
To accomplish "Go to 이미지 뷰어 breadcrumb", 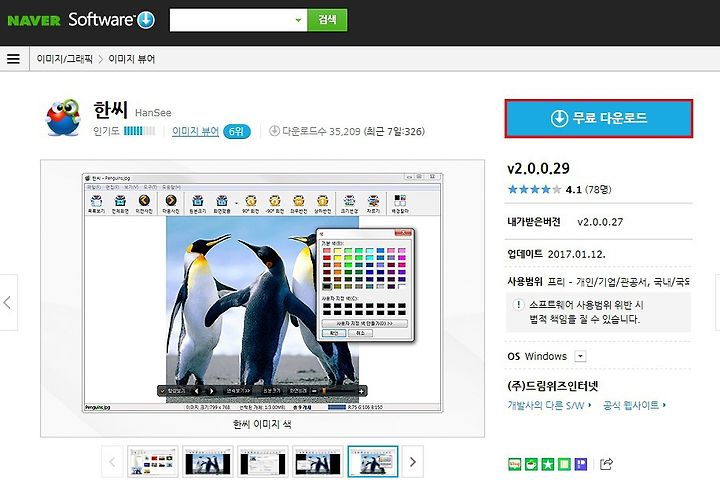I will coord(132,59).
